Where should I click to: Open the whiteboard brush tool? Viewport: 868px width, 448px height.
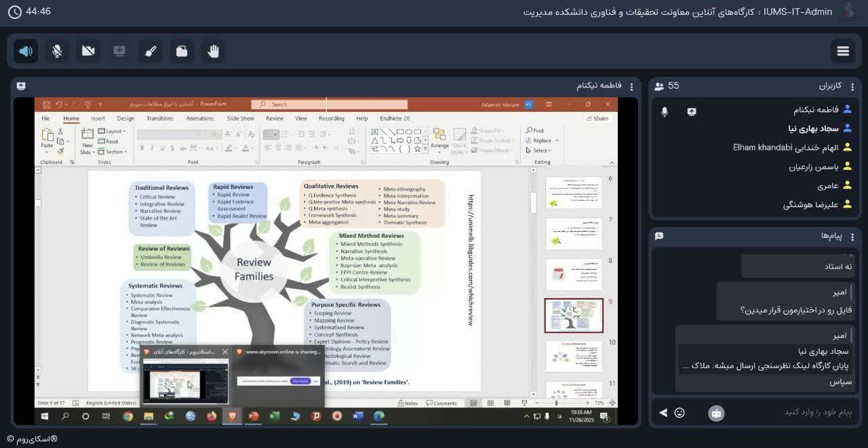tap(151, 52)
